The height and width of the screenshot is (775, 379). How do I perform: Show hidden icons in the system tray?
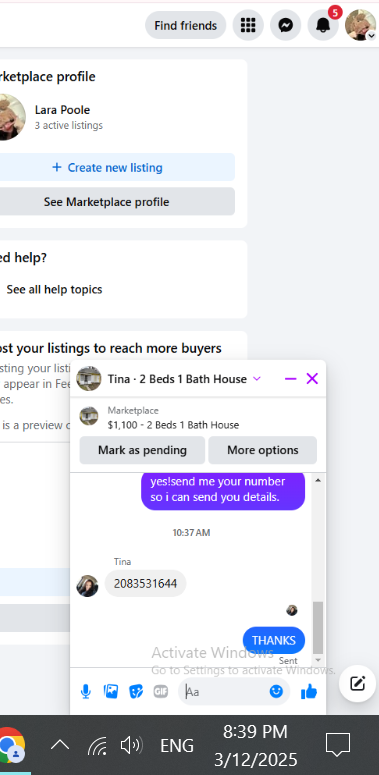pyautogui.click(x=60, y=745)
